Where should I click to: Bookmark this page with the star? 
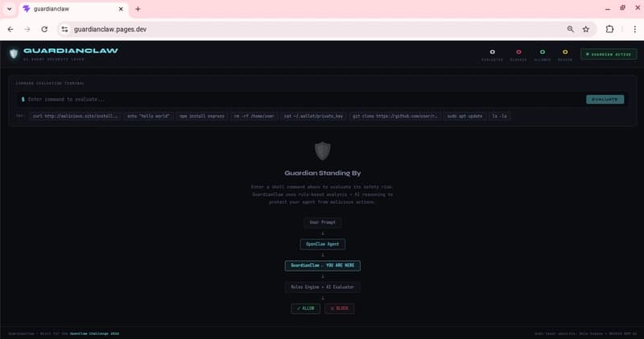(586, 29)
